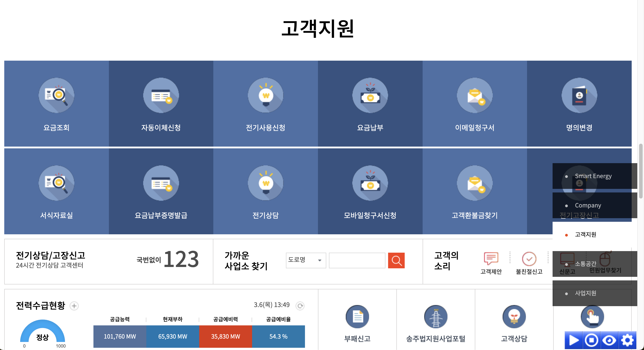Click the 정상 power supply gauge
This screenshot has height=350, width=644.
point(43,335)
